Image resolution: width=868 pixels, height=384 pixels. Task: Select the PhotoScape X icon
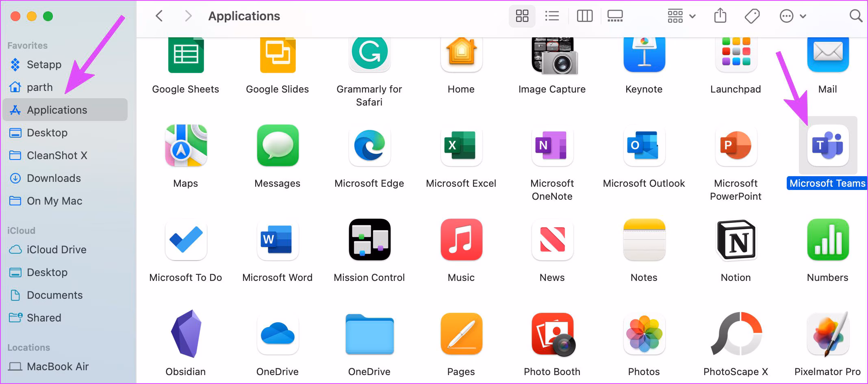(736, 334)
